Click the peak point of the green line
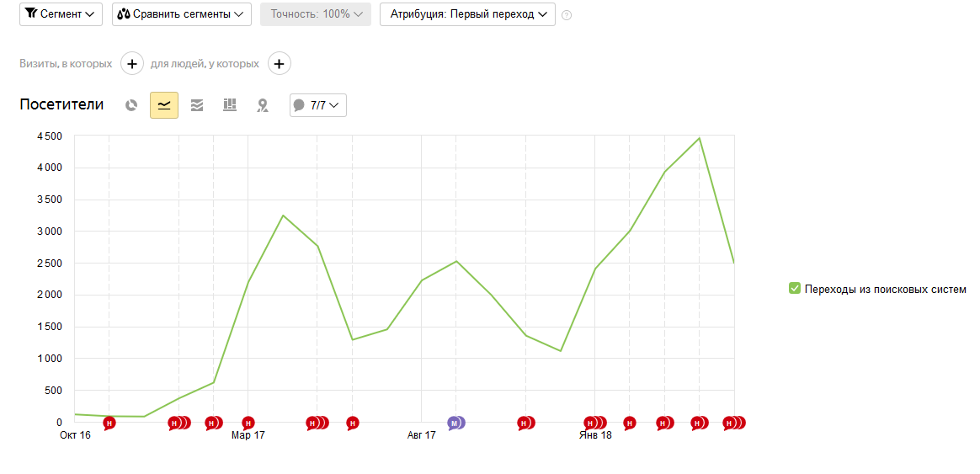This screenshot has width=980, height=474. (x=700, y=138)
